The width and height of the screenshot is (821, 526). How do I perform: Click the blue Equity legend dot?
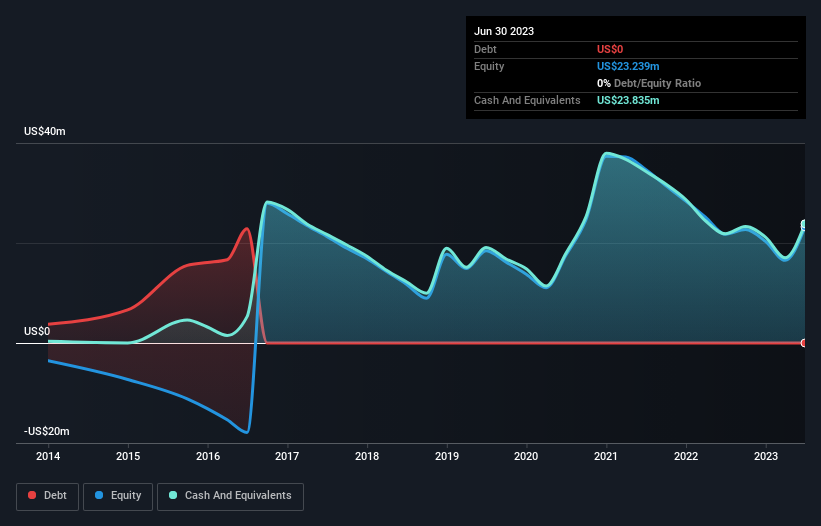tap(99, 495)
